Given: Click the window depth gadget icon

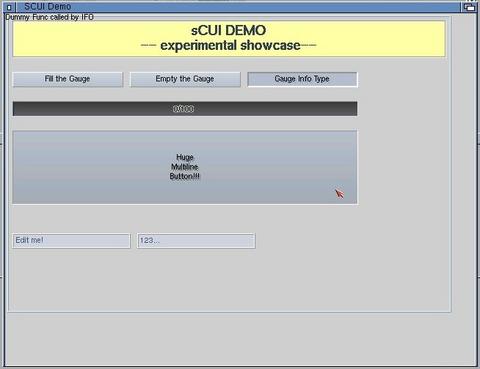Looking at the screenshot, I should click(469, 7).
